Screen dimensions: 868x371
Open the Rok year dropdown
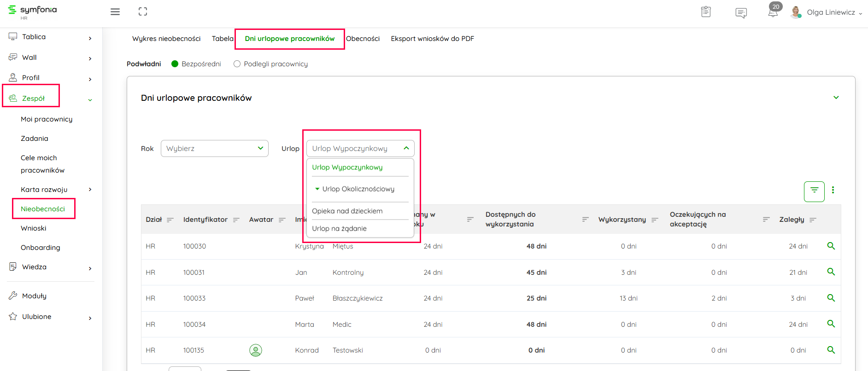[214, 149]
